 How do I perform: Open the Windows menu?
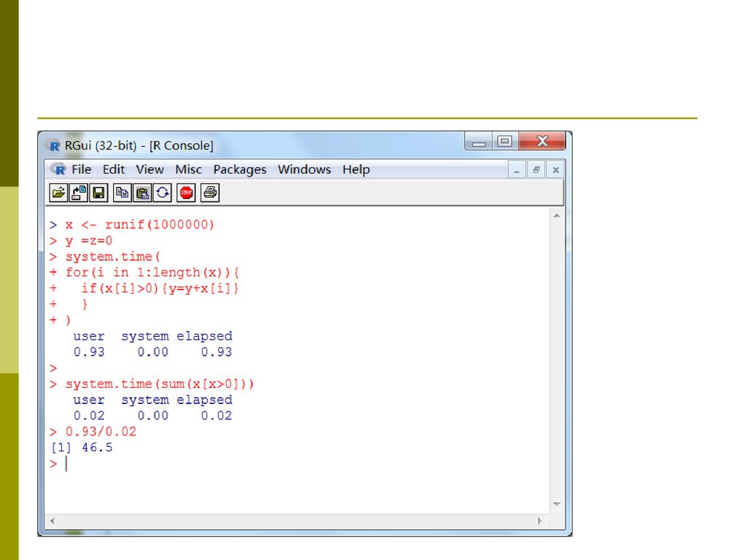click(x=304, y=169)
